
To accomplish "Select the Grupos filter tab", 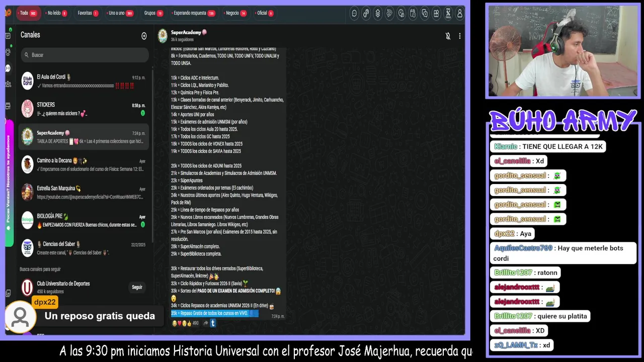I will [x=153, y=13].
